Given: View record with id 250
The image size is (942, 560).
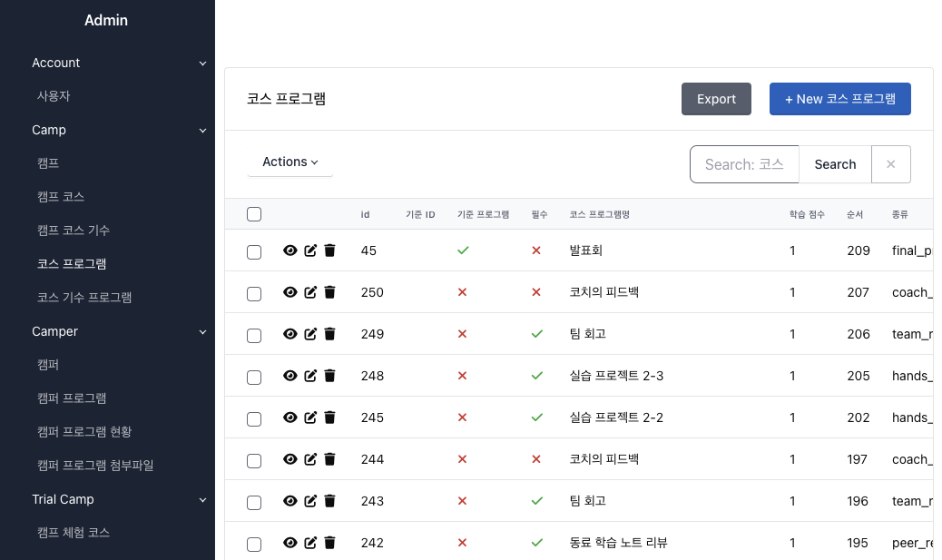Looking at the screenshot, I should click(x=290, y=292).
